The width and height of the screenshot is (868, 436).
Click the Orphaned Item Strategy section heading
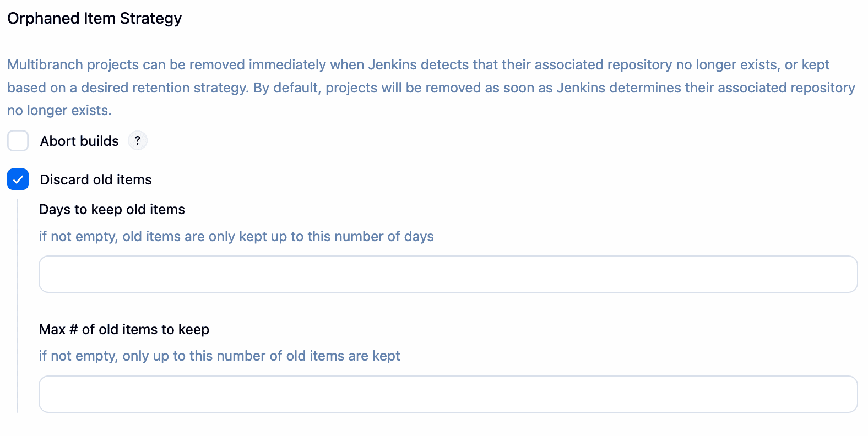pos(94,18)
